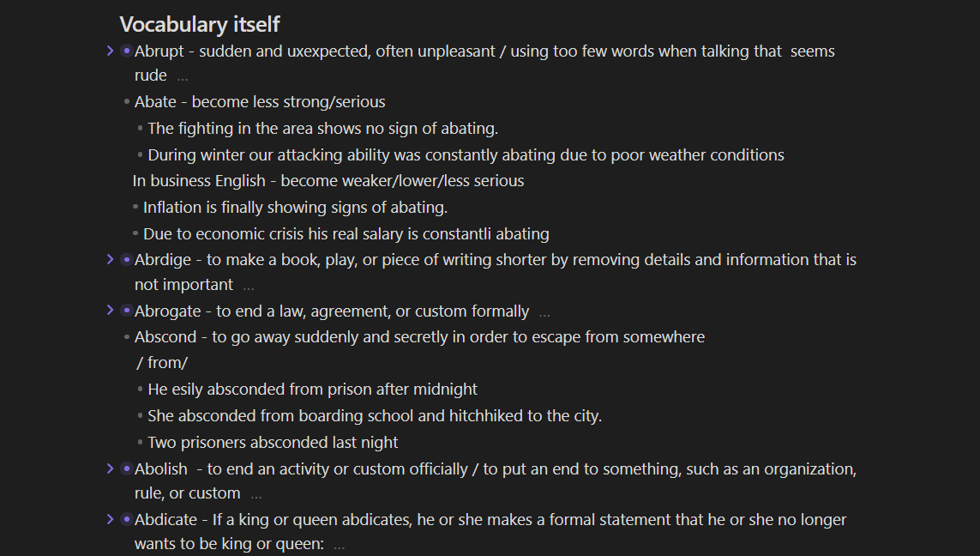The height and width of the screenshot is (556, 980).
Task: Place cursor in 'Two prisoners absconded last night'
Action: [273, 442]
